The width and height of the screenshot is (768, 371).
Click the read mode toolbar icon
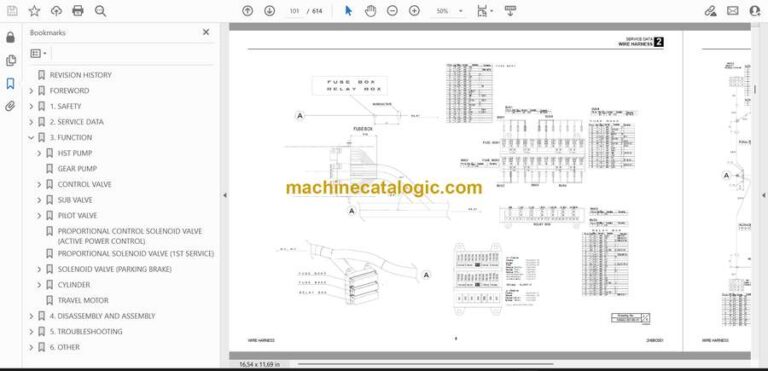(510, 11)
